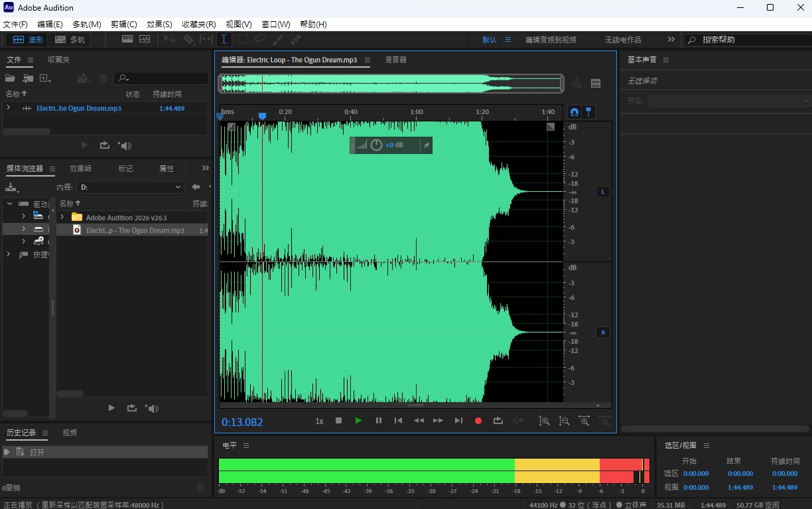The image size is (812, 509).
Task: Pin the volume HUD overlay
Action: click(426, 145)
